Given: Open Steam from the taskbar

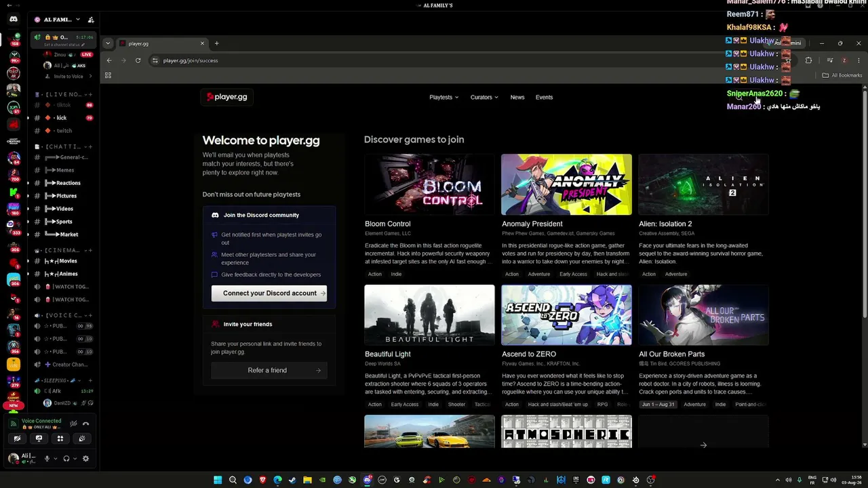Looking at the screenshot, I should [292, 480].
